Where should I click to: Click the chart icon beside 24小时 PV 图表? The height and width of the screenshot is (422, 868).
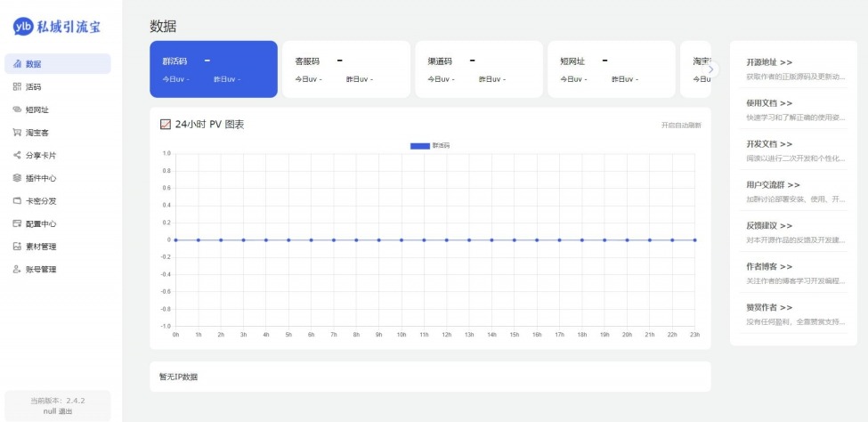pyautogui.click(x=165, y=125)
